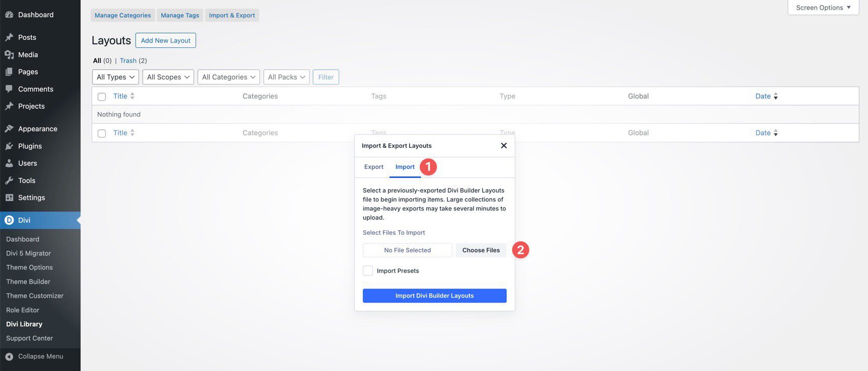Open Theme Customizer submenu
Image resolution: width=868 pixels, height=371 pixels.
35,296
